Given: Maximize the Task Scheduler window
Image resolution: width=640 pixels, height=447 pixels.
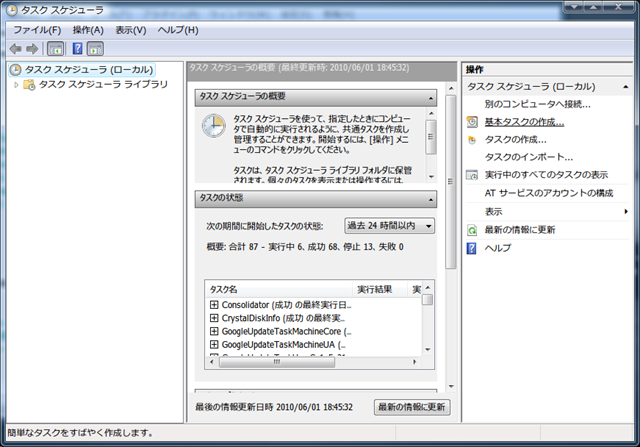Looking at the screenshot, I should click(x=593, y=7).
